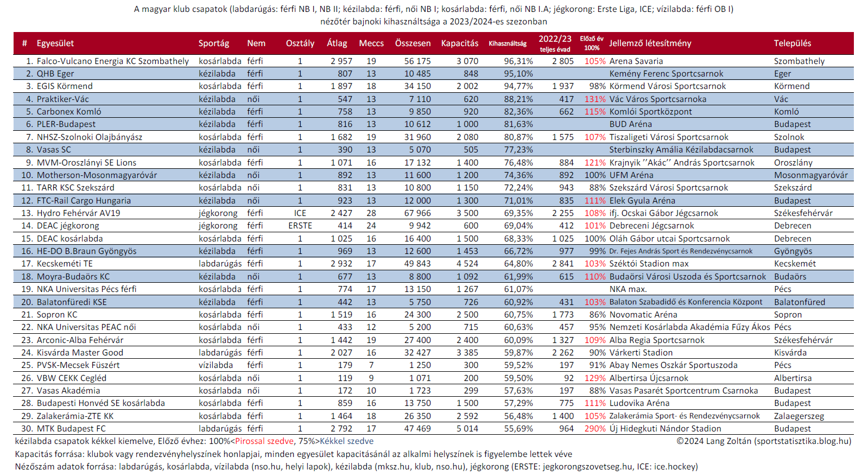The width and height of the screenshot is (868, 476).
Task: Select HE-DO B.Braun Gyöngyös cell
Action: tap(86, 251)
